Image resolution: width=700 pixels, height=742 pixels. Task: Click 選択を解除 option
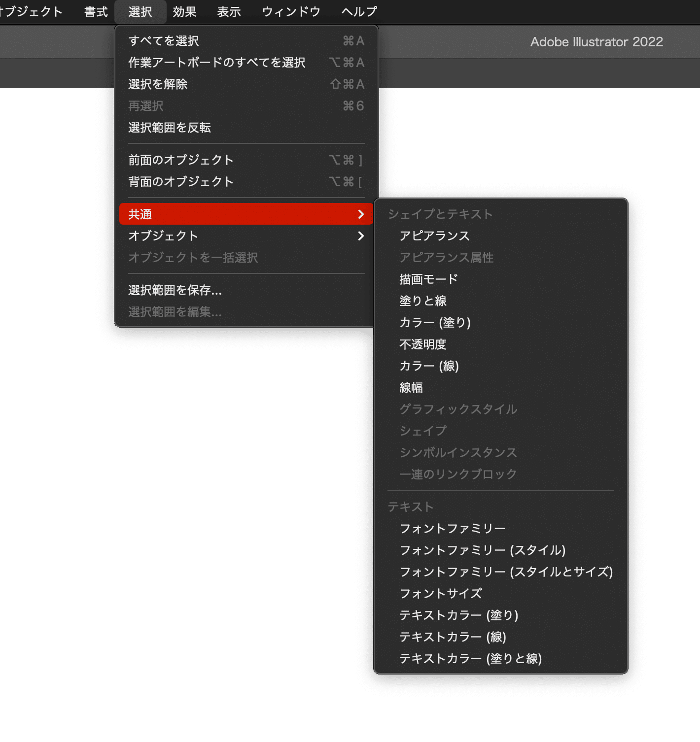[x=246, y=84]
